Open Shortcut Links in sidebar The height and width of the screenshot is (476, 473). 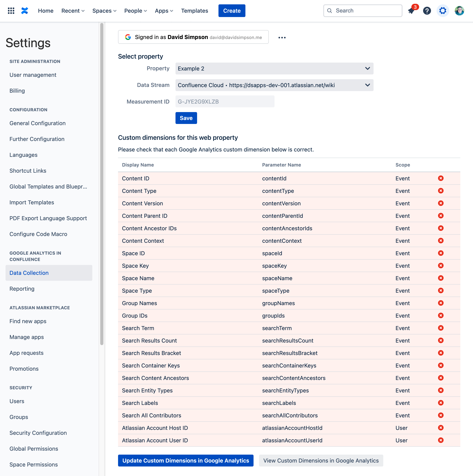point(28,171)
